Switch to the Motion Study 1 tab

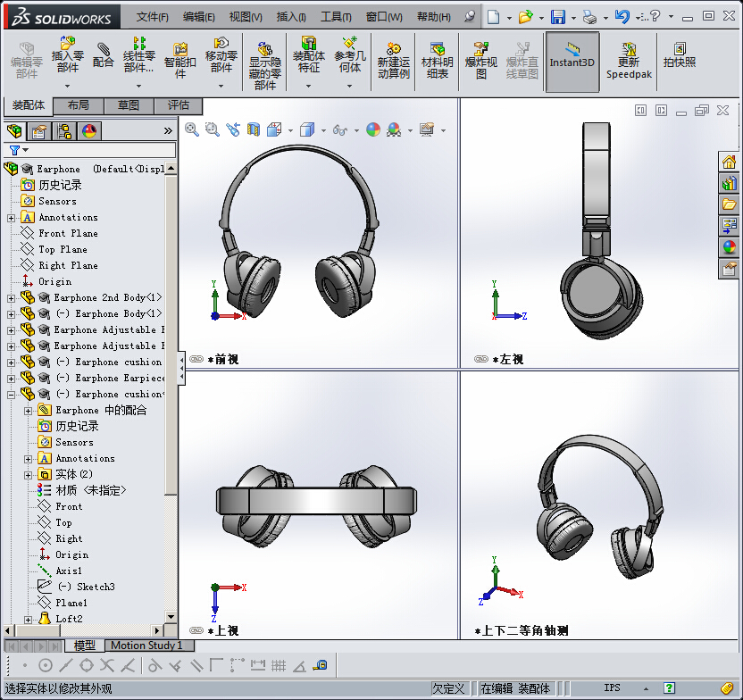[146, 646]
